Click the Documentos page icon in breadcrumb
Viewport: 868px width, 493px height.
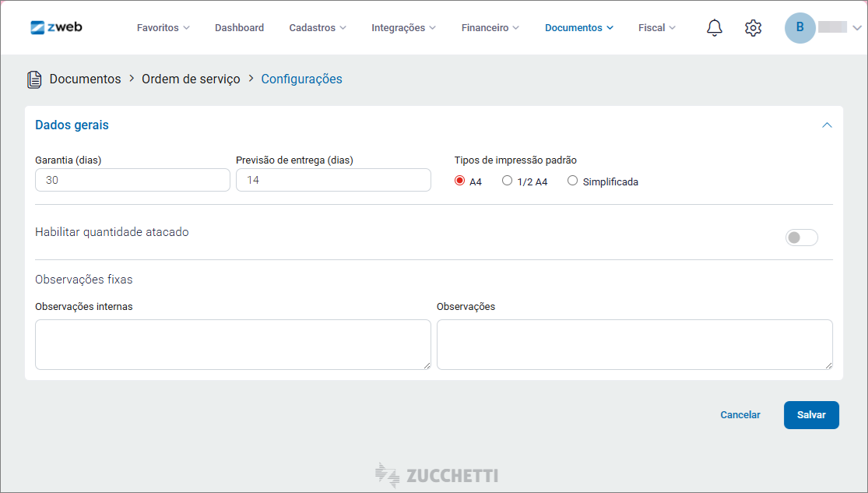[x=34, y=79]
